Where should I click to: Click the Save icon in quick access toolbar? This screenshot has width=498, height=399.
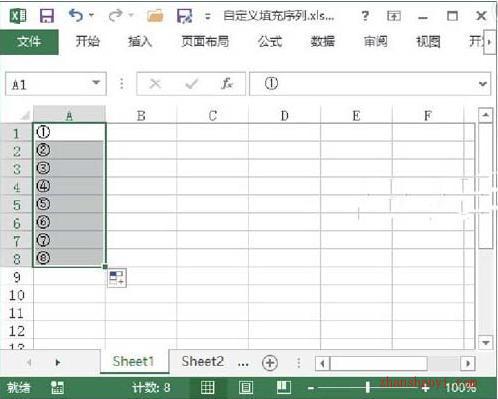click(47, 16)
